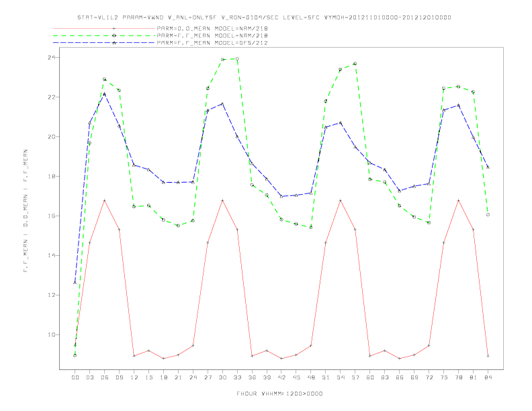Select legend entry PARM=F.F_MEAN MODEL=GFS/212
532x411 pixels.
(212, 43)
